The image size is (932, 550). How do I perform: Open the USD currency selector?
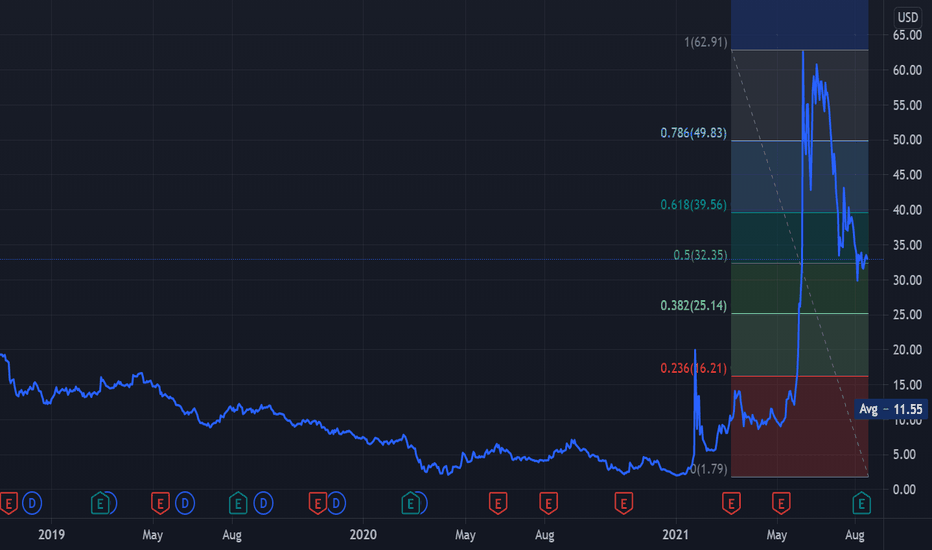(908, 17)
